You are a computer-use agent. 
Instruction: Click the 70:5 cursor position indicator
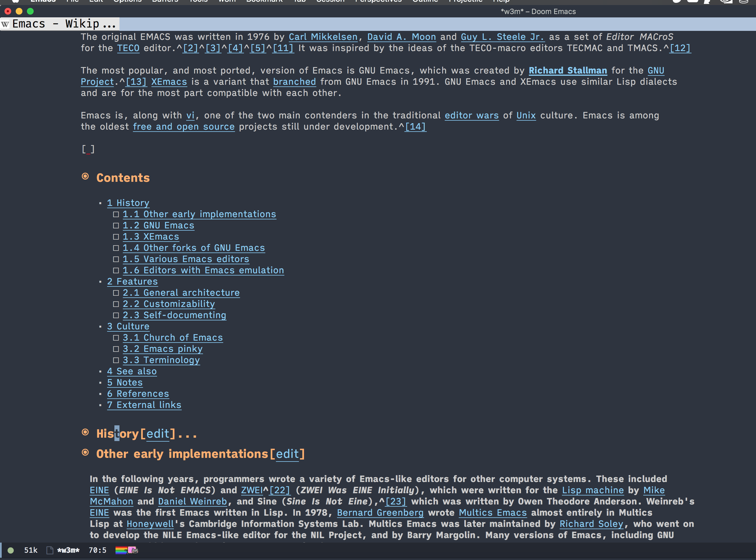pyautogui.click(x=98, y=550)
